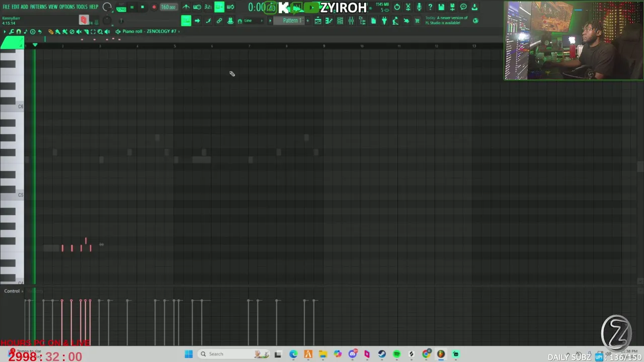Image resolution: width=644 pixels, height=362 pixels.
Task: Open the VIEW menu
Action: 53,7
